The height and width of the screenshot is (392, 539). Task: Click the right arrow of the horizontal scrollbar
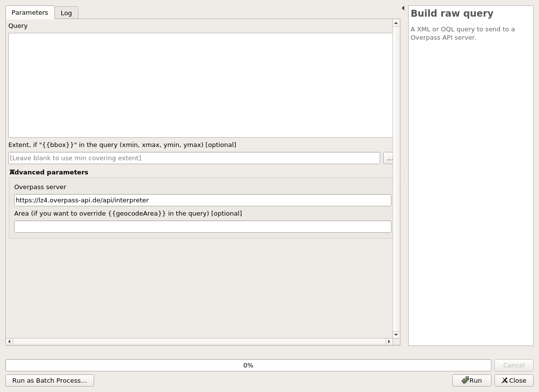(x=389, y=342)
